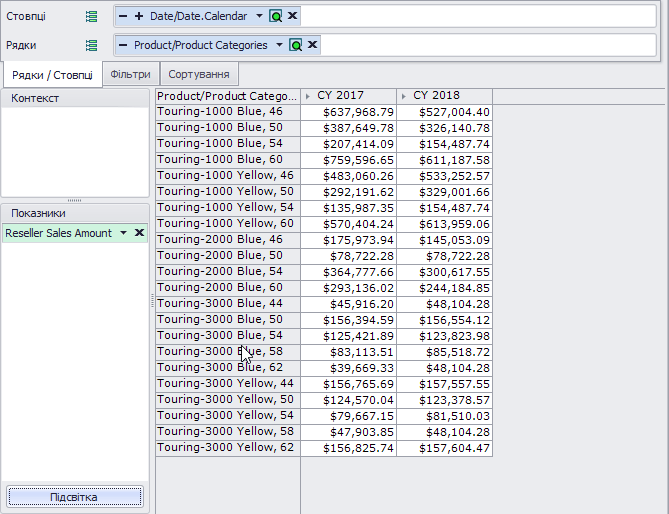Image resolution: width=669 pixels, height=514 pixels.
Task: Click the splitter grip between Контекст and Показники
Action: (74, 200)
